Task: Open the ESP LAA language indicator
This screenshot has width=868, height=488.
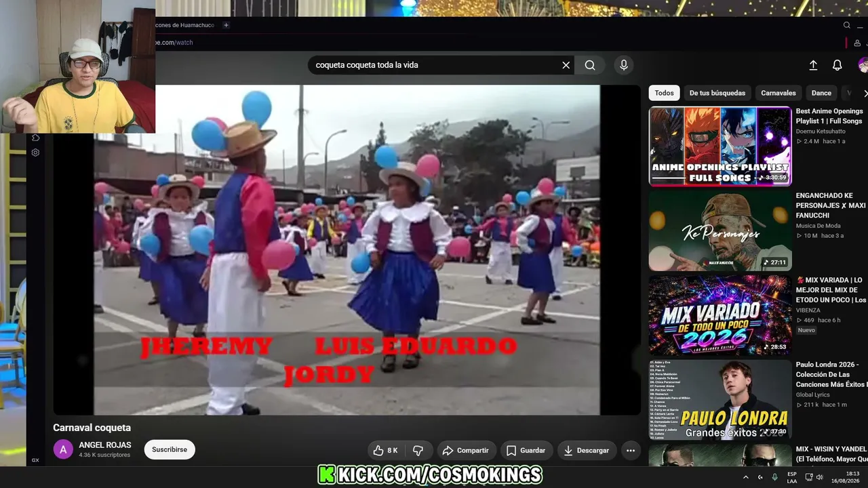Action: (792, 477)
